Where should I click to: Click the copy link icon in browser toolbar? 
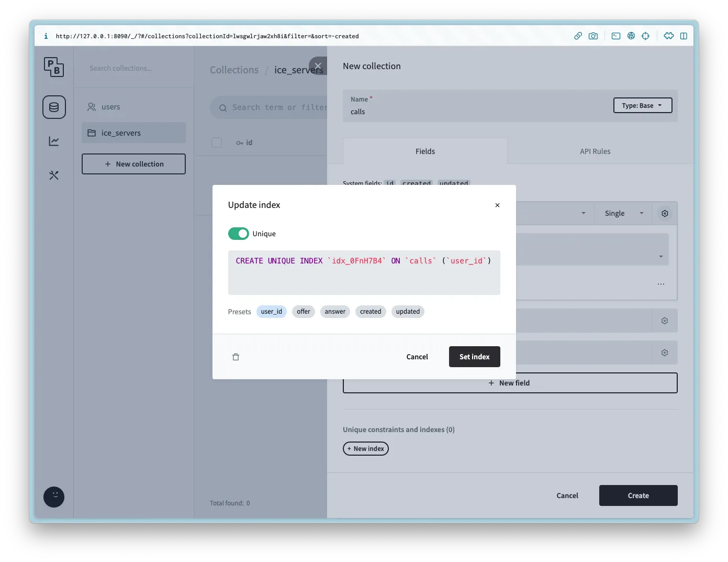pyautogui.click(x=578, y=36)
